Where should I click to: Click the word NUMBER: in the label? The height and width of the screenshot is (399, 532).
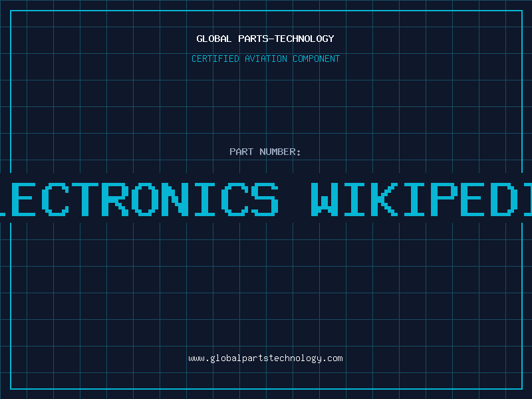pos(281,152)
